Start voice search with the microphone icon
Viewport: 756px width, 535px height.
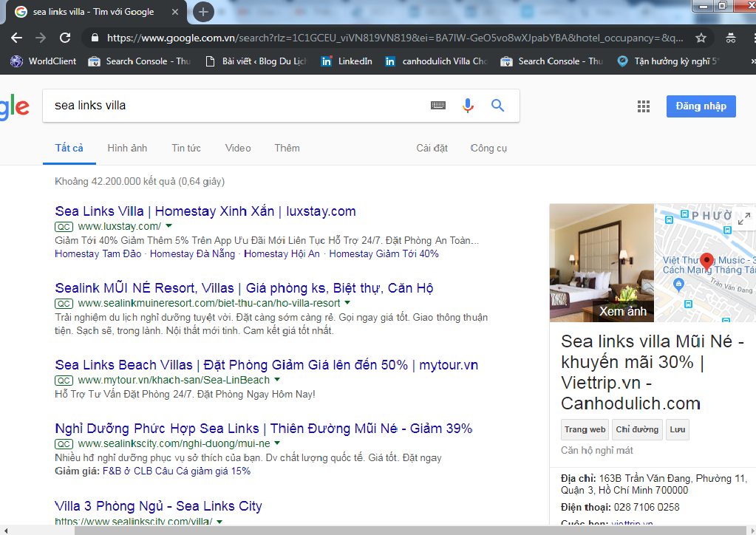468,105
